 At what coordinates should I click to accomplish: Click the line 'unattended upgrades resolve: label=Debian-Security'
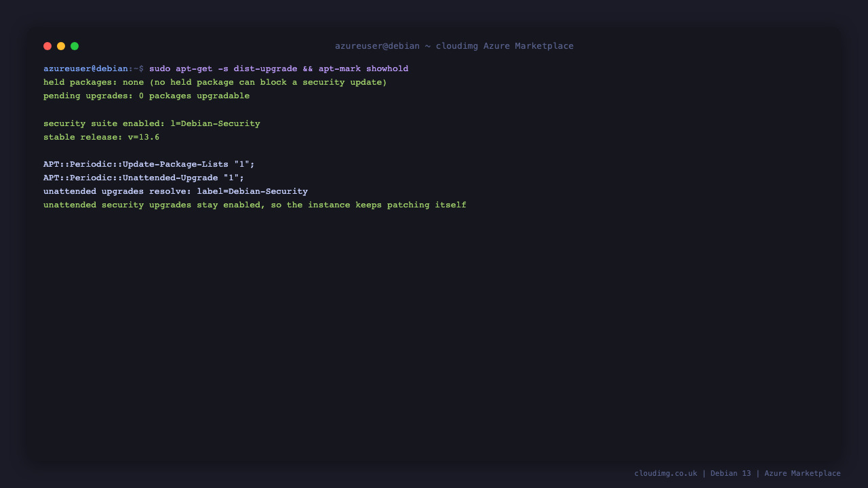click(x=176, y=192)
